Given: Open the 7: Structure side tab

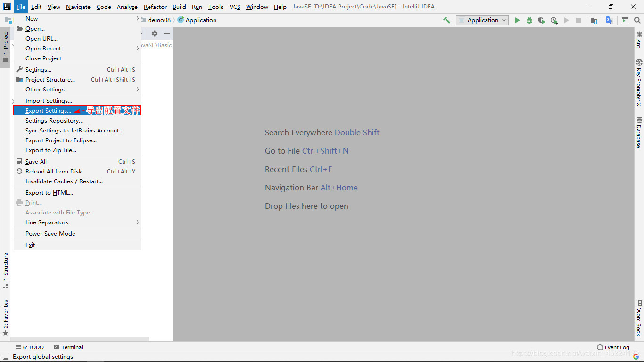Looking at the screenshot, I should 5,271.
